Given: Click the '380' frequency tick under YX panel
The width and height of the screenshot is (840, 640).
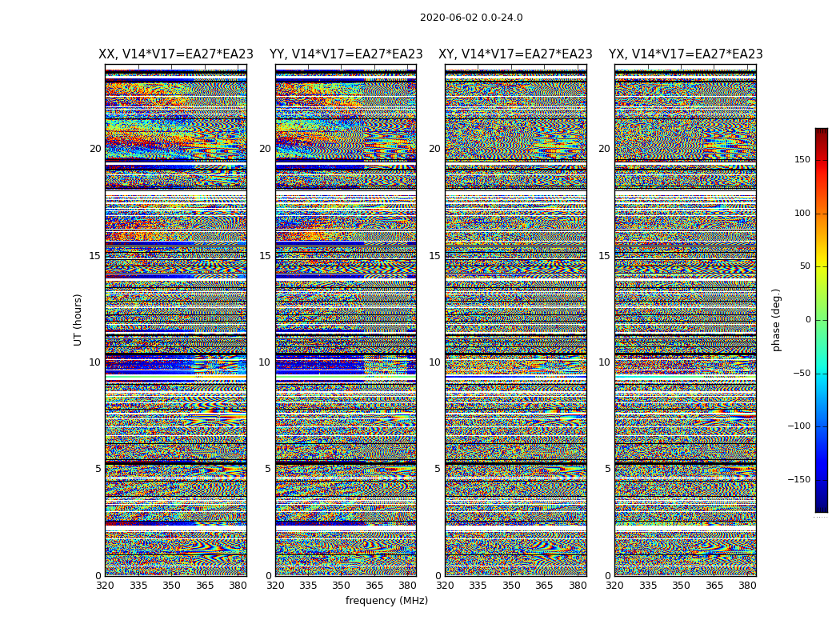Looking at the screenshot, I should [747, 586].
